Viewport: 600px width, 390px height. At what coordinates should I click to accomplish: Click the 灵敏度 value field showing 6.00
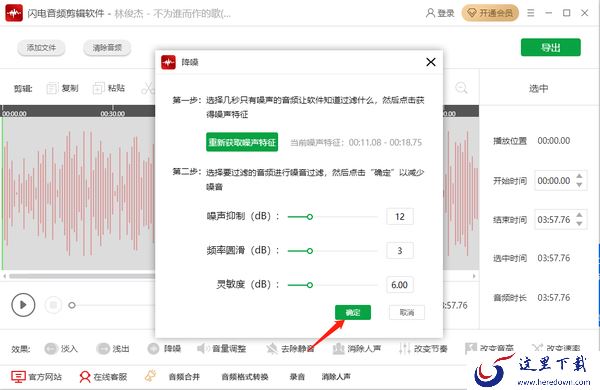pos(400,285)
